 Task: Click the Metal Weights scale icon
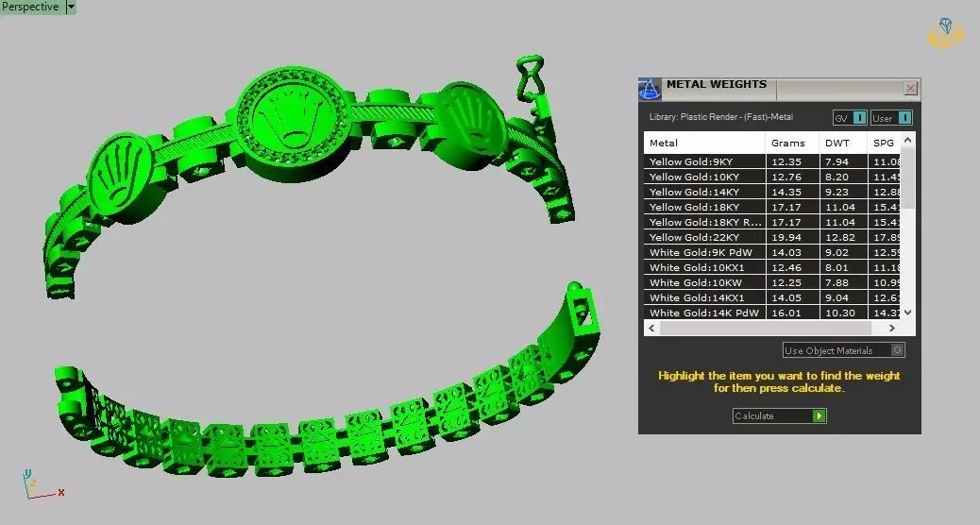pyautogui.click(x=650, y=89)
